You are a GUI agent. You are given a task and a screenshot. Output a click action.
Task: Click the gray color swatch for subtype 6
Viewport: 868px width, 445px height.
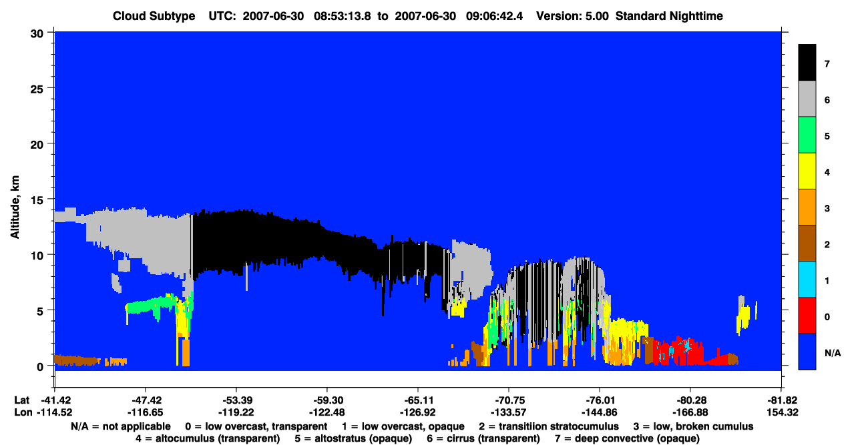(807, 99)
